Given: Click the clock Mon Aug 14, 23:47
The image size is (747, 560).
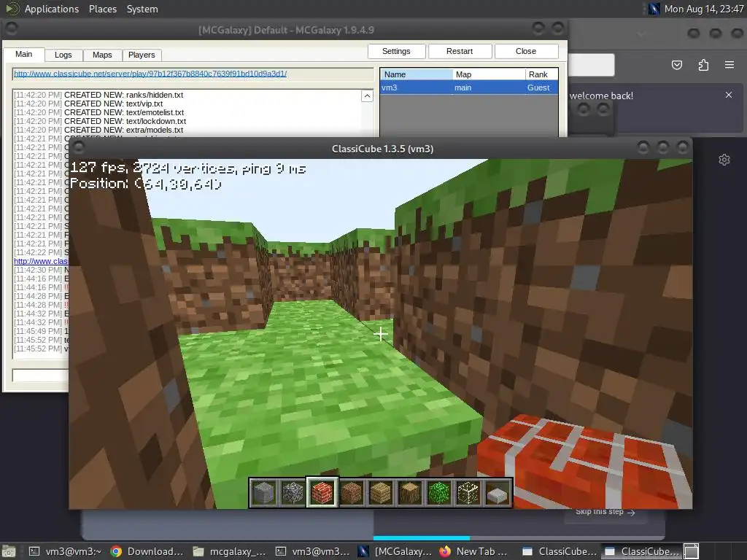Looking at the screenshot, I should 703,9.
